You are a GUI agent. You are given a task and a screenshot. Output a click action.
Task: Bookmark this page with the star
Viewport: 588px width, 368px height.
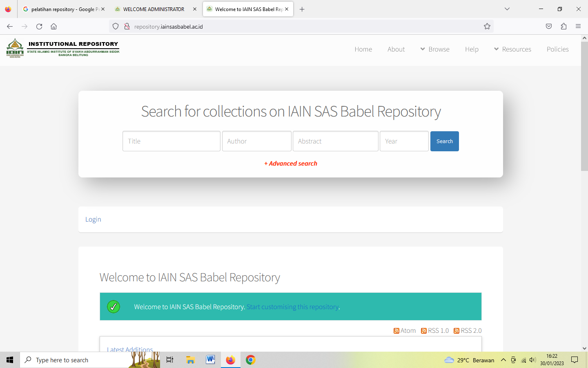tap(487, 27)
